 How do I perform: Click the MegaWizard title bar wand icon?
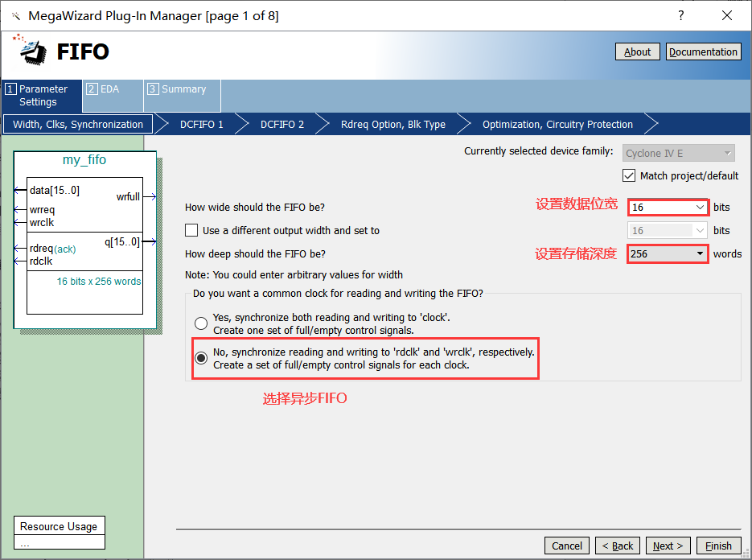(16, 16)
